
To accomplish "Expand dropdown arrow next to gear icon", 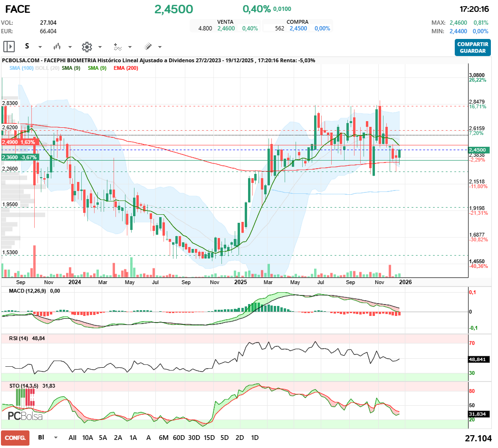I will coord(100,47).
